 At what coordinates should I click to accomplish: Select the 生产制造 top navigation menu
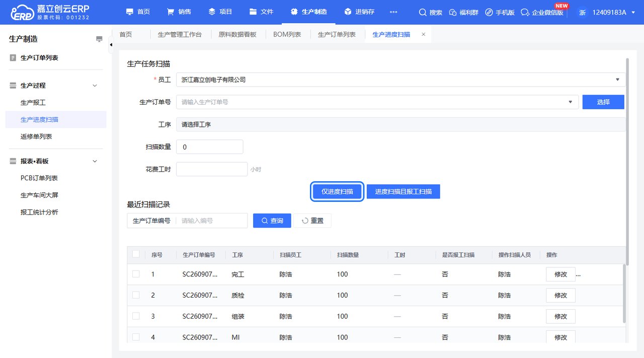point(308,12)
